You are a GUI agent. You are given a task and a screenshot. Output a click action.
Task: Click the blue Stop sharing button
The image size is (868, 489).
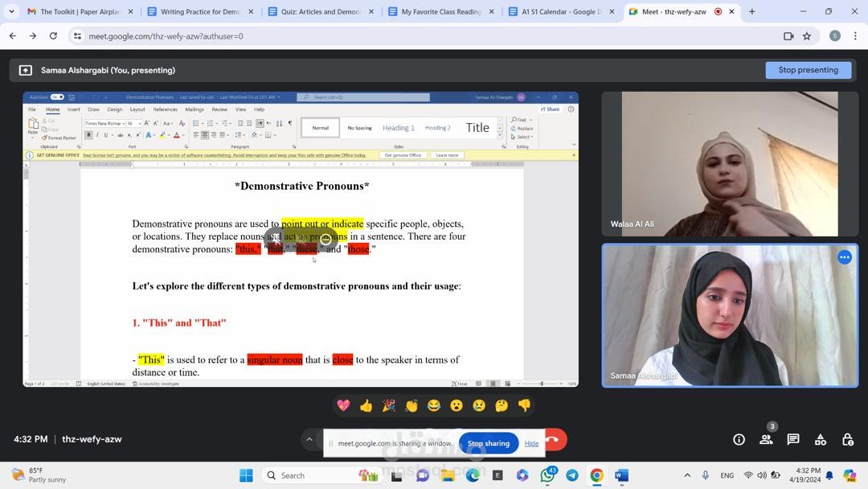[x=489, y=443]
